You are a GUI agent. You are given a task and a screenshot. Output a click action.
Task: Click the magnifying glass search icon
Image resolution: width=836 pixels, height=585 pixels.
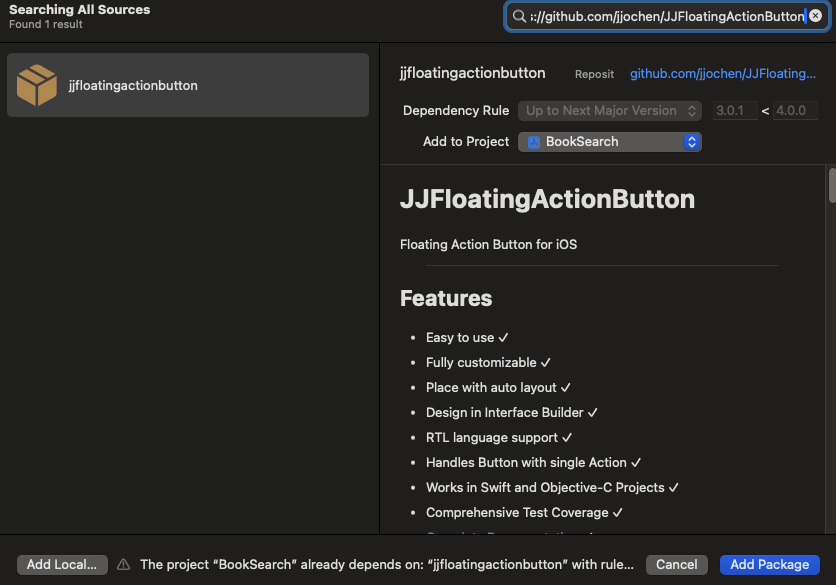click(x=519, y=16)
